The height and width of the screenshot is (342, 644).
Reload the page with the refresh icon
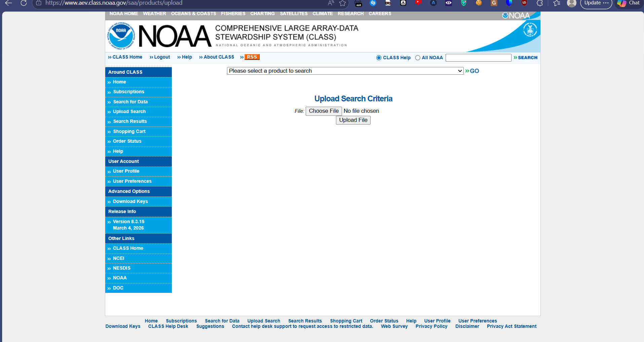[24, 3]
